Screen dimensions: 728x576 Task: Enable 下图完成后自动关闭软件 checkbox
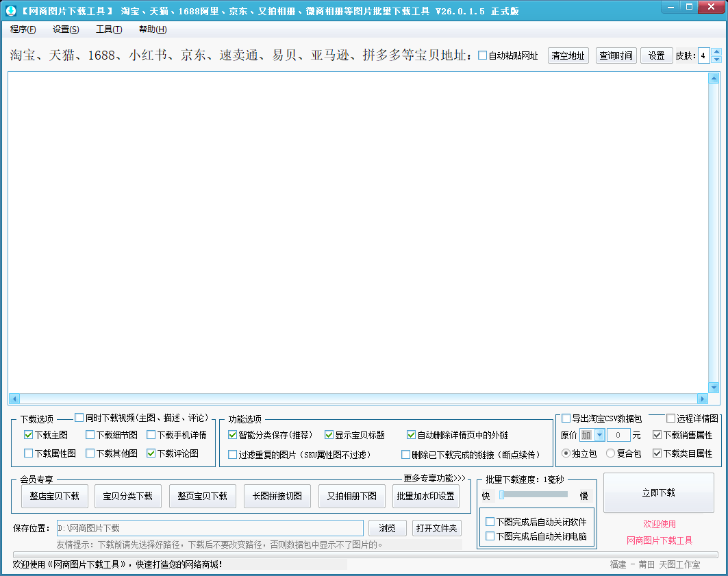490,521
